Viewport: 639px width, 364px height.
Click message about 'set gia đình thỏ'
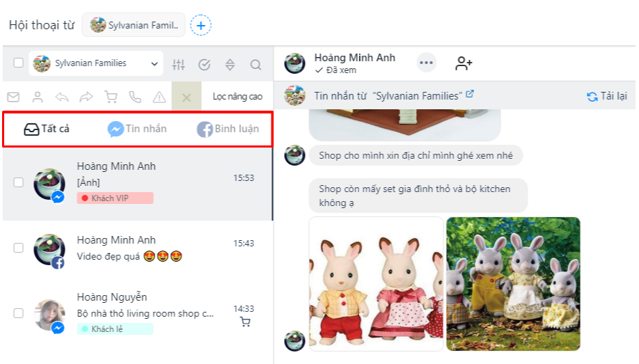pyautogui.click(x=418, y=196)
